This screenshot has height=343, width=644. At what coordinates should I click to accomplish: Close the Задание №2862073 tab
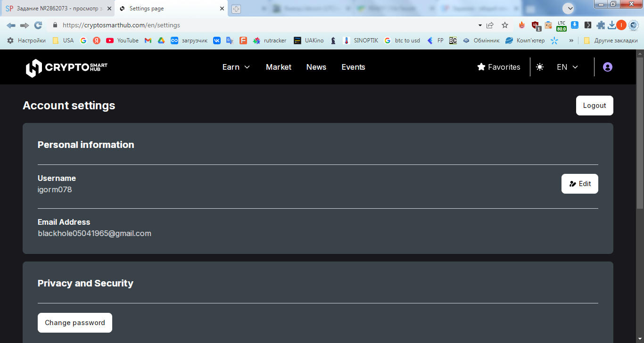click(x=109, y=8)
